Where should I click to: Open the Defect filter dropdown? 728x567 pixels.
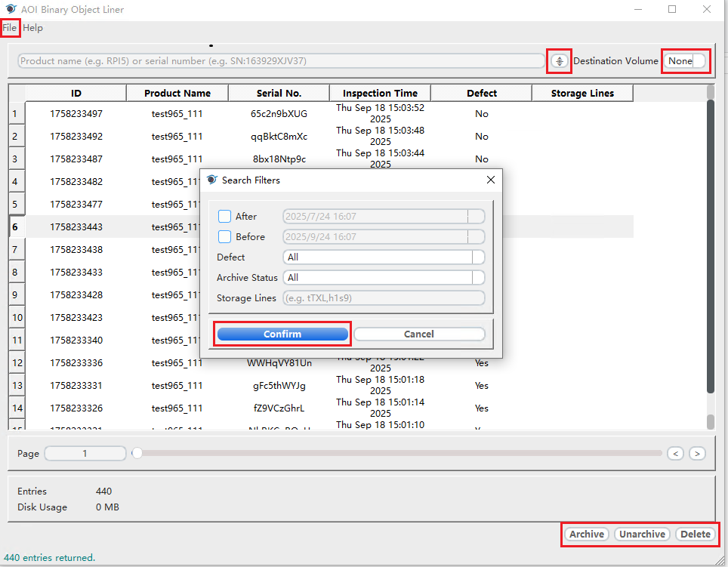(384, 257)
